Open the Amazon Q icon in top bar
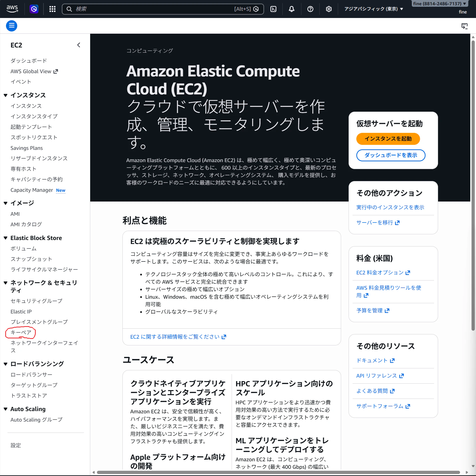 [34, 9]
